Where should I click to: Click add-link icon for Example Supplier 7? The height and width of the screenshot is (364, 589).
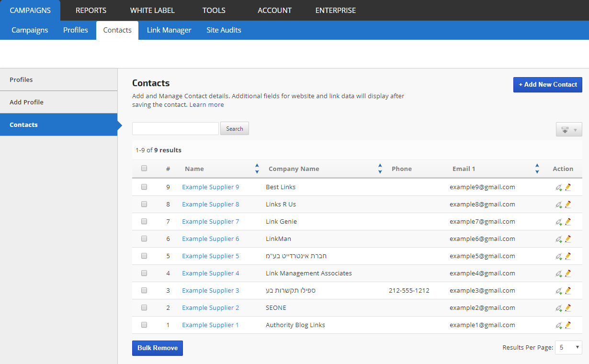(x=558, y=222)
